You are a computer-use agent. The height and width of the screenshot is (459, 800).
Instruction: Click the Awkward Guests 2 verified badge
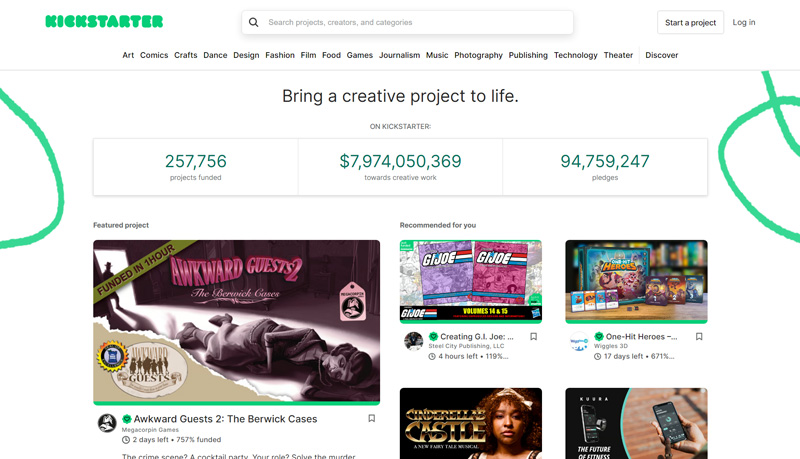click(127, 419)
